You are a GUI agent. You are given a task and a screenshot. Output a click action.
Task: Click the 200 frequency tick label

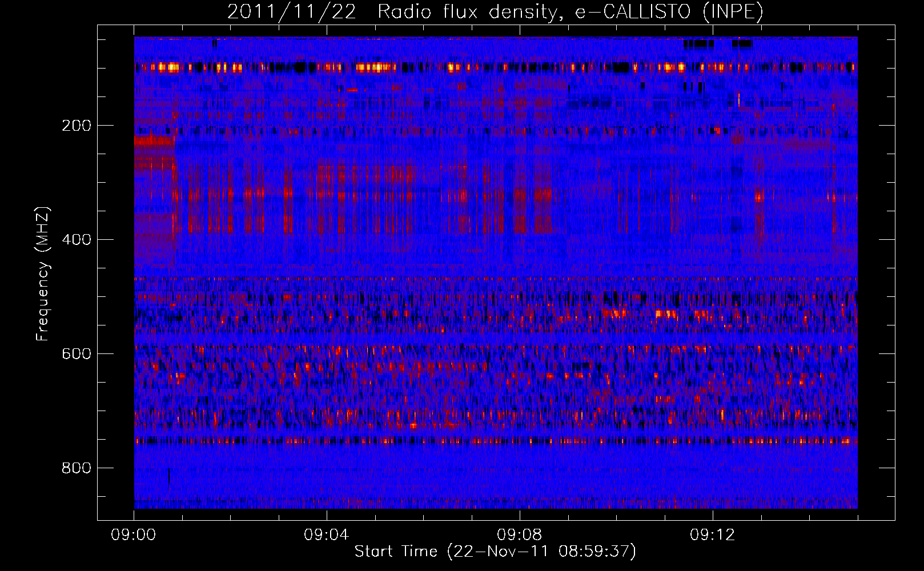coord(77,126)
